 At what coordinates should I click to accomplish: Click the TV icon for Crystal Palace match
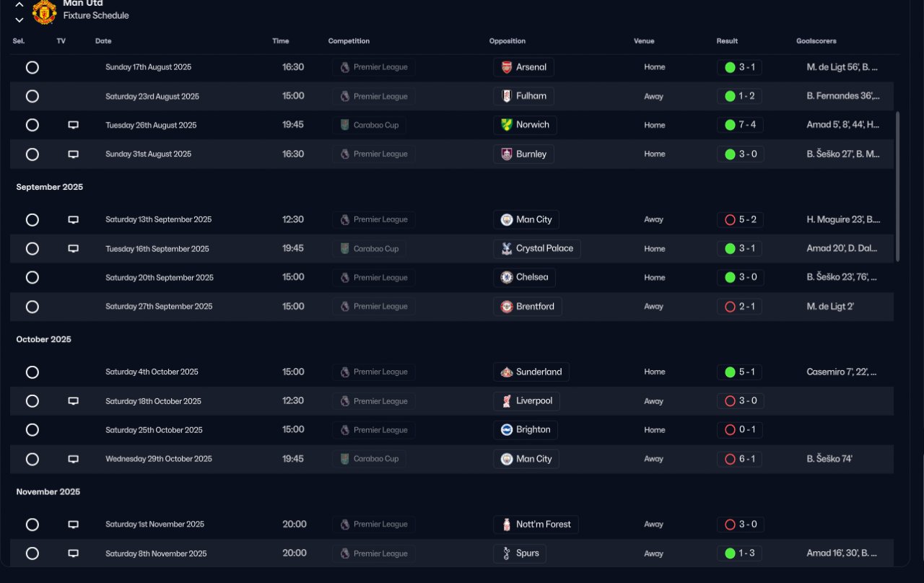pos(73,248)
